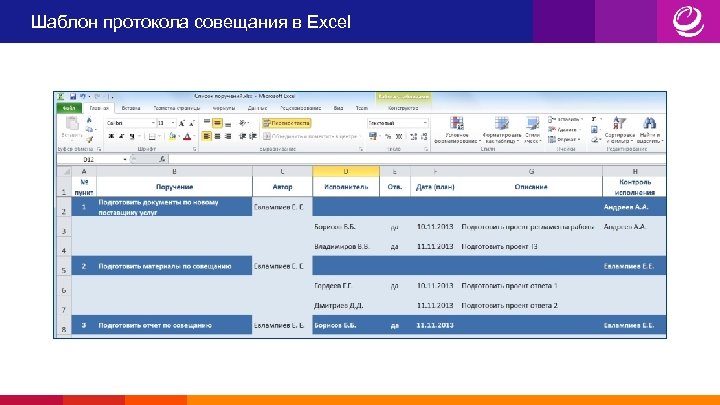
Task: Click the Find & Select binoculars icon
Action: (x=649, y=123)
